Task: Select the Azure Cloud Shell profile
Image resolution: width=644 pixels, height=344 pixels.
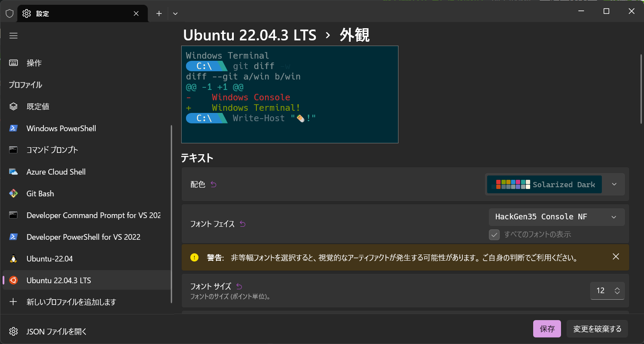Action: click(87, 172)
